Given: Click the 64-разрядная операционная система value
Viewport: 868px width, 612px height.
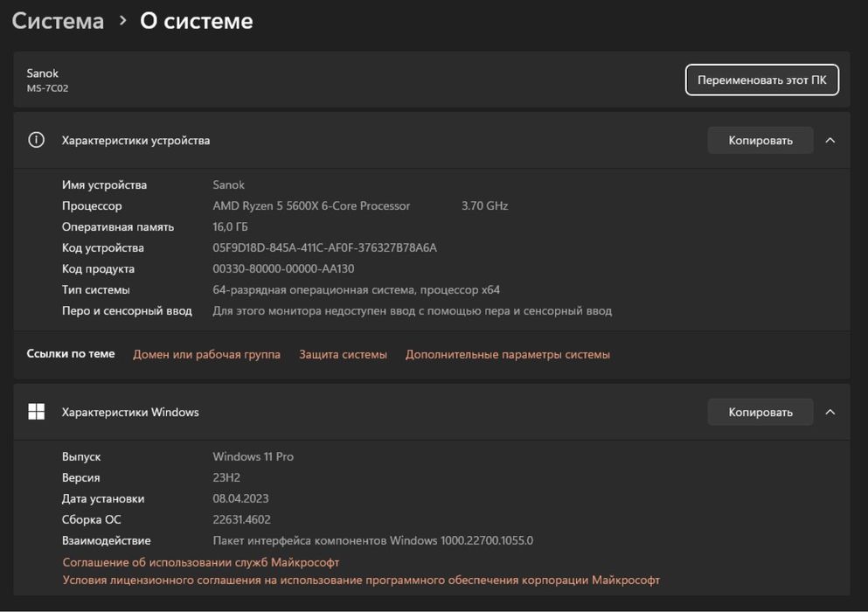Looking at the screenshot, I should pyautogui.click(x=356, y=290).
